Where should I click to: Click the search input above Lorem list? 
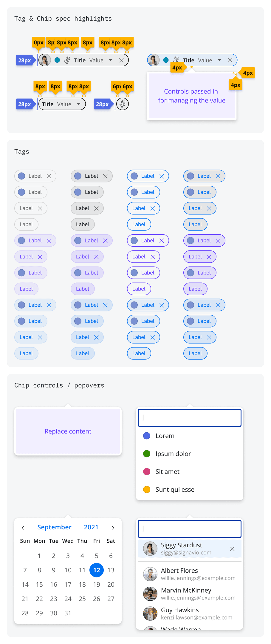[x=190, y=418]
